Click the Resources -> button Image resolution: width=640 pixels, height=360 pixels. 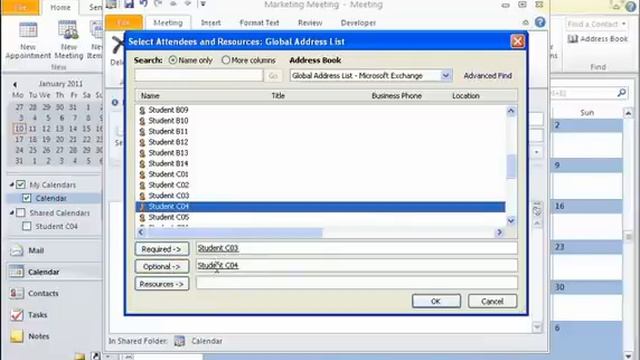162,284
